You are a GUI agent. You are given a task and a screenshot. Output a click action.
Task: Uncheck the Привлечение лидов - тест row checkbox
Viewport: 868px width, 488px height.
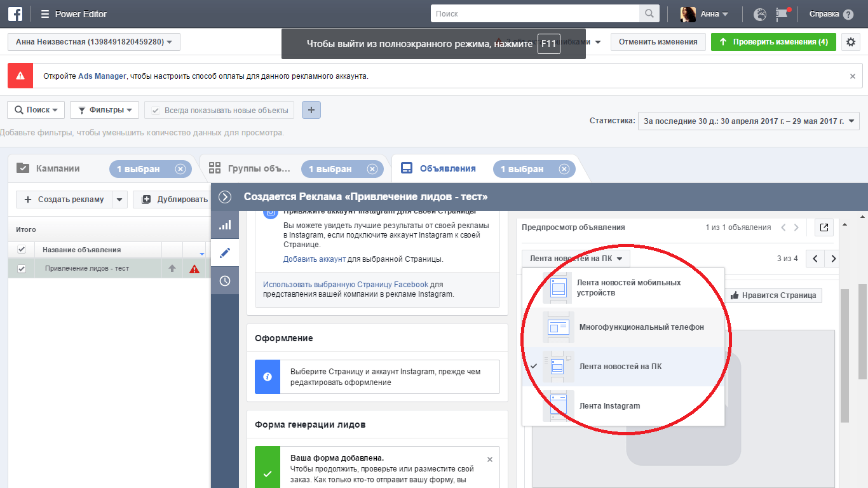click(22, 269)
